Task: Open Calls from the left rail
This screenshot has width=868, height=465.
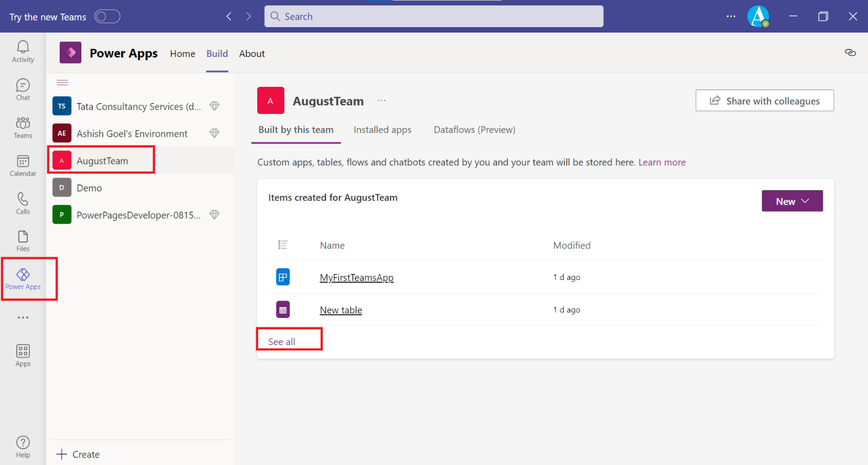Action: point(23,203)
